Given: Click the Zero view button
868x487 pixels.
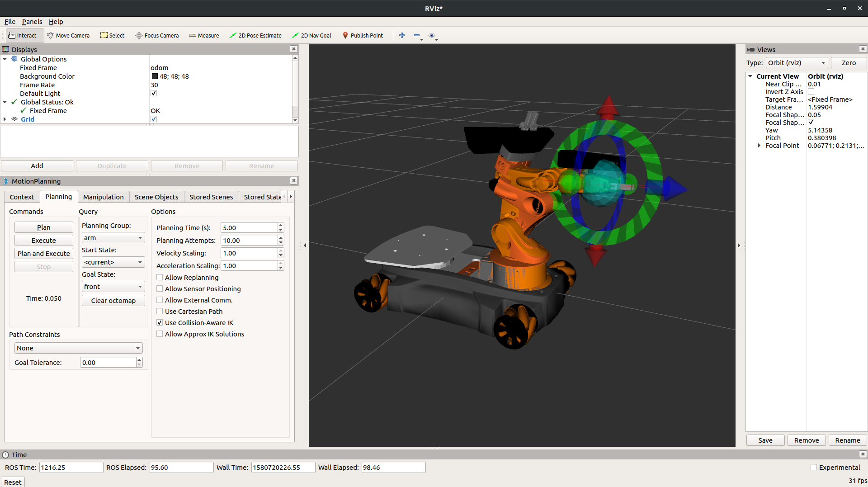Looking at the screenshot, I should pos(849,62).
